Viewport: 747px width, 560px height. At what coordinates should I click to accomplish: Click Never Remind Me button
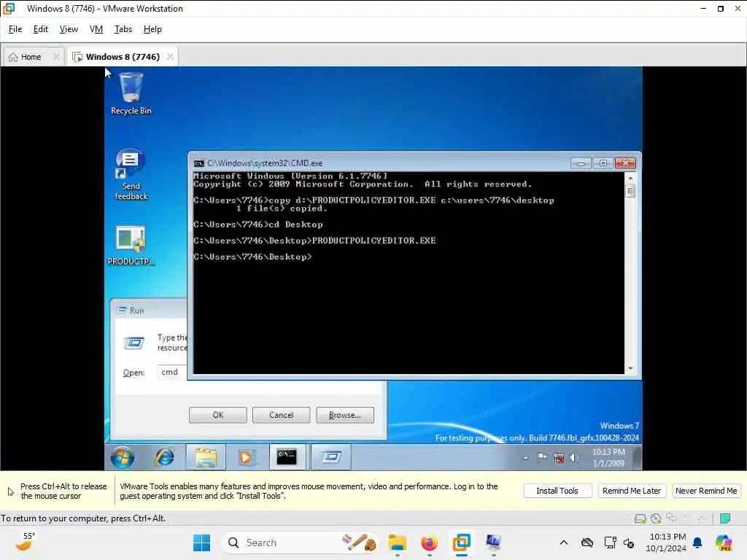click(706, 491)
